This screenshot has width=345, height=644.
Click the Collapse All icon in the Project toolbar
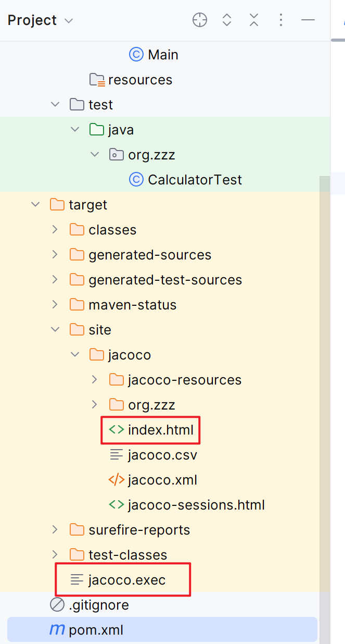coord(254,20)
